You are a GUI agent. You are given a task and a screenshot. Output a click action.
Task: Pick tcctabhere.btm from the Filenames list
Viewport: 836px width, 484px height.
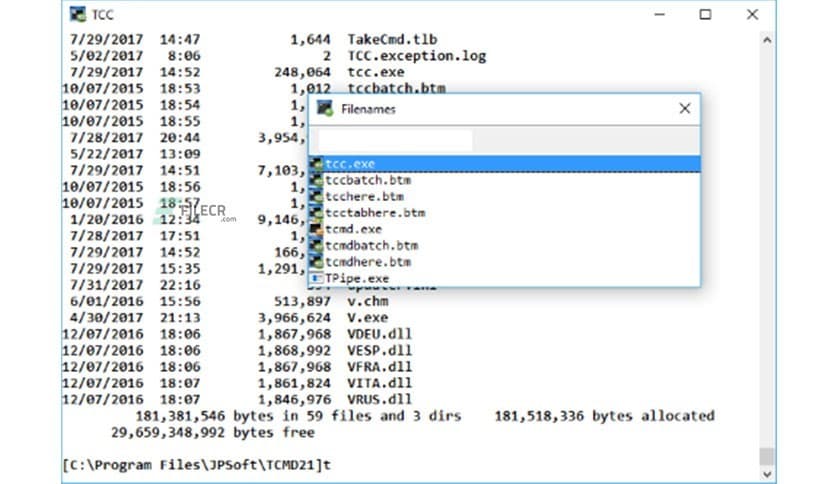click(504, 213)
